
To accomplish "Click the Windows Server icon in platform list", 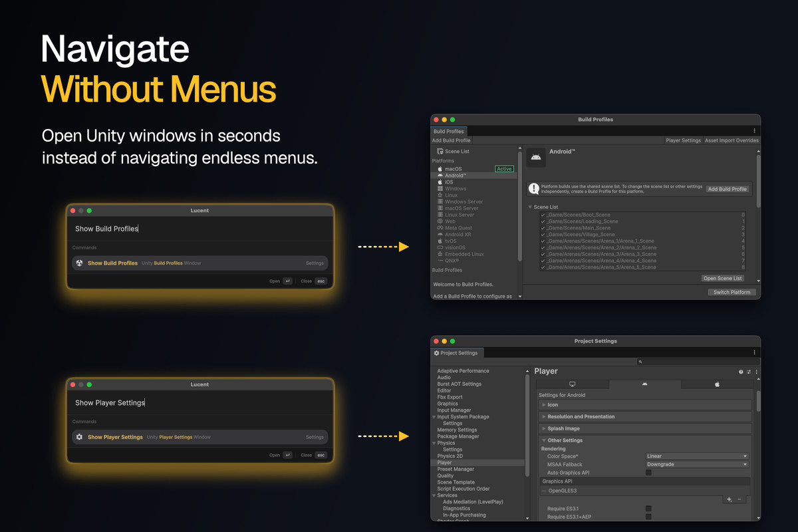I will pyautogui.click(x=440, y=202).
